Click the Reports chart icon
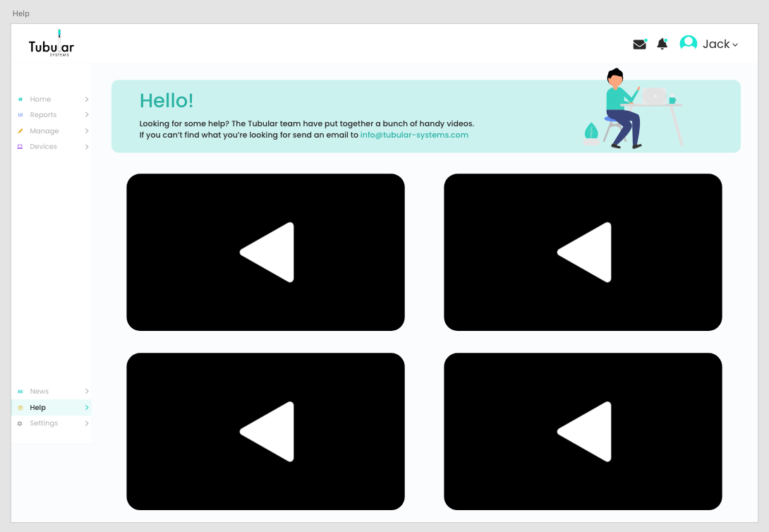The width and height of the screenshot is (769, 532). (20, 115)
